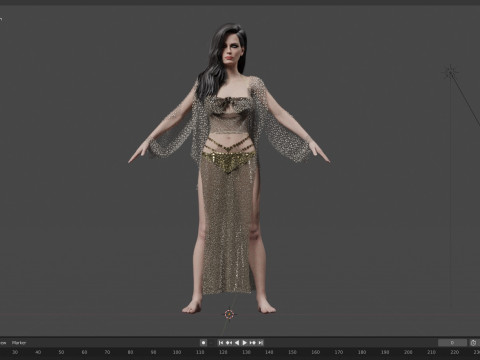Jump to the timeline start frame

coord(221,343)
